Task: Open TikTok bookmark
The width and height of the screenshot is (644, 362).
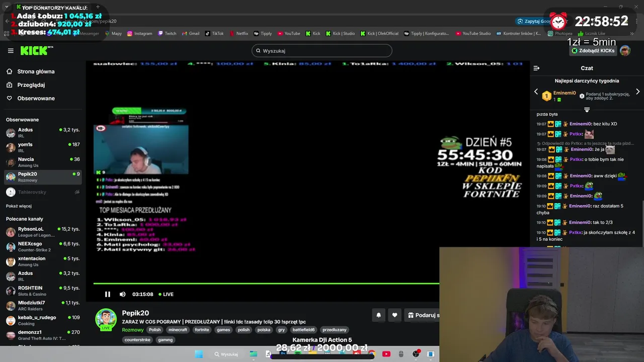Action: coord(214,34)
